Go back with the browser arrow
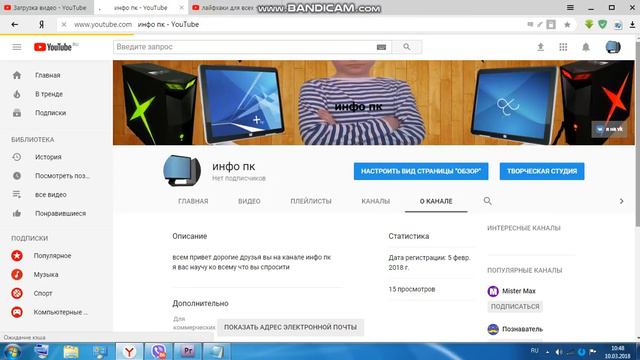This screenshot has width=640, height=360. pyautogui.click(x=15, y=24)
